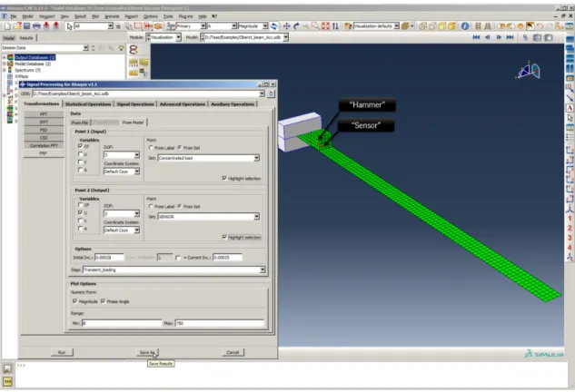Viewport: 575px width, 392px height.
Task: Toggle CF checkbox under Point 1 Variables
Action: coord(80,146)
